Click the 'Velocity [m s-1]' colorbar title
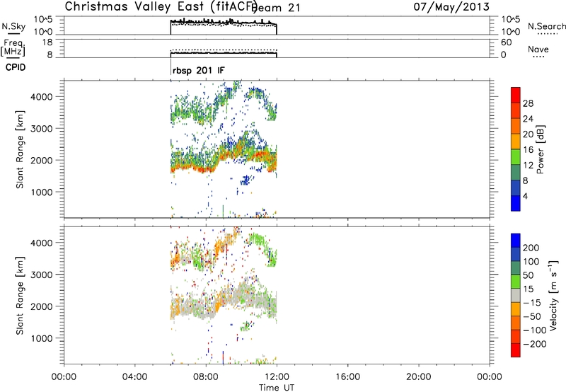 (553, 295)
